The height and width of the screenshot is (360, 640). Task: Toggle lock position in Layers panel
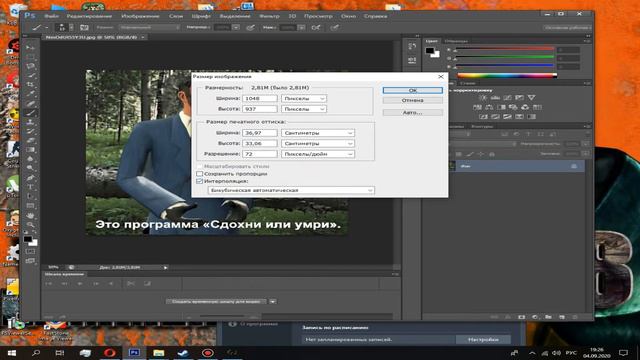(x=481, y=154)
